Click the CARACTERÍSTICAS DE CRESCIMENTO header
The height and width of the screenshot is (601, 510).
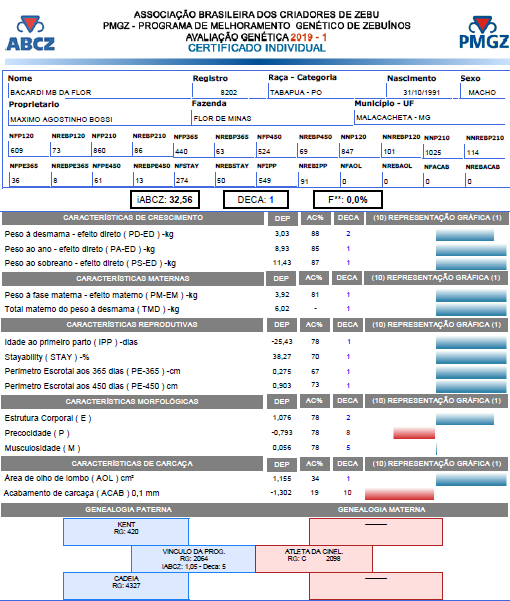tap(133, 218)
